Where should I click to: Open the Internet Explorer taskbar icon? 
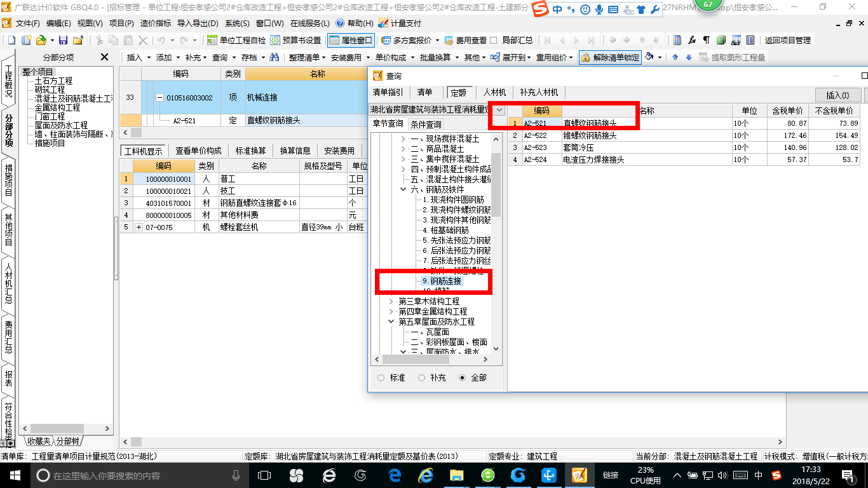click(x=425, y=475)
